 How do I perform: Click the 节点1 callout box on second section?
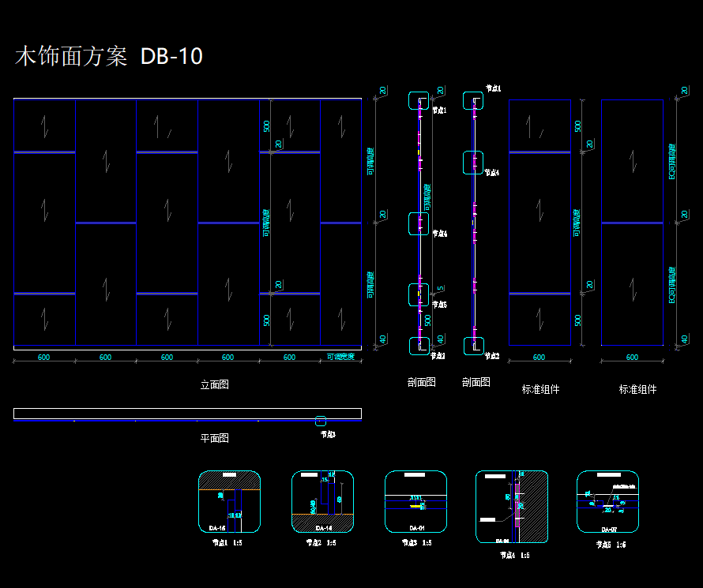point(473,101)
